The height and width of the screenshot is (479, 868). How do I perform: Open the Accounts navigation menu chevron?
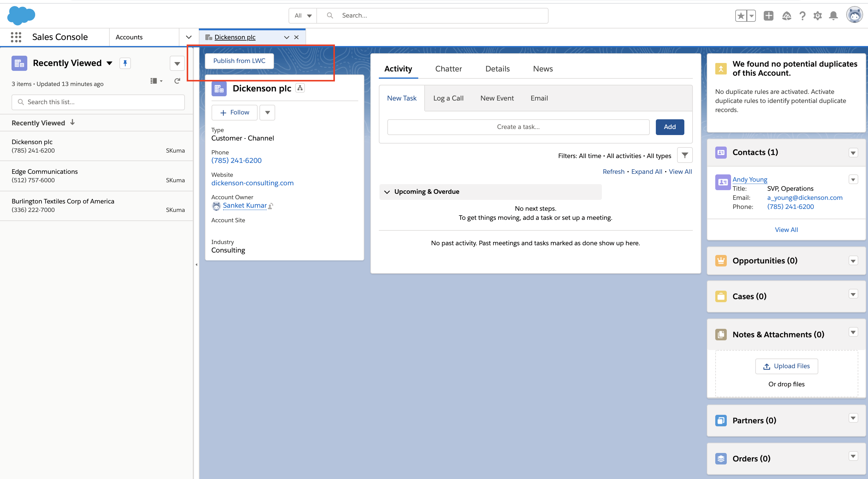[189, 37]
